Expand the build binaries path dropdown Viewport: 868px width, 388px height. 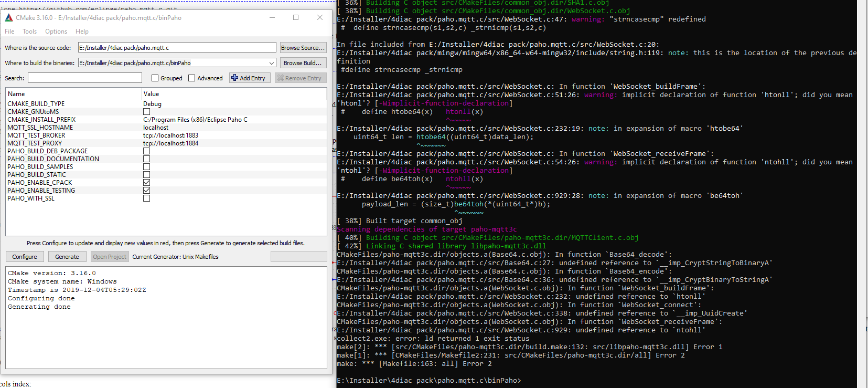(x=271, y=63)
